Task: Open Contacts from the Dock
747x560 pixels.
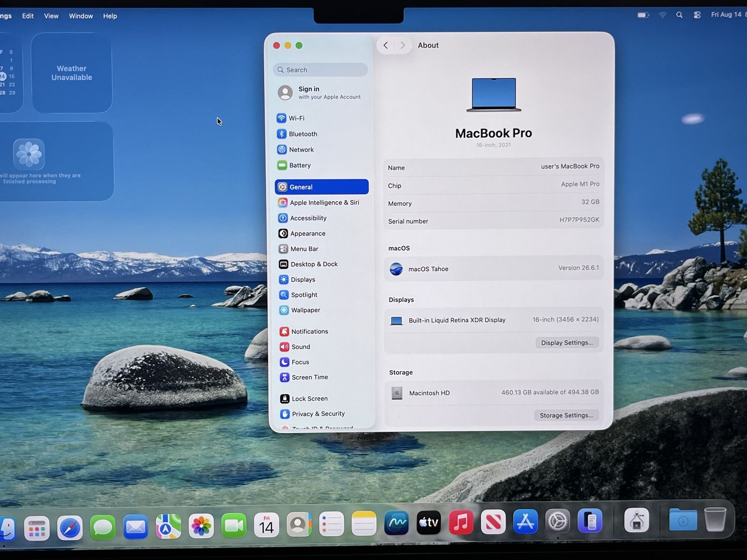Action: tap(299, 525)
